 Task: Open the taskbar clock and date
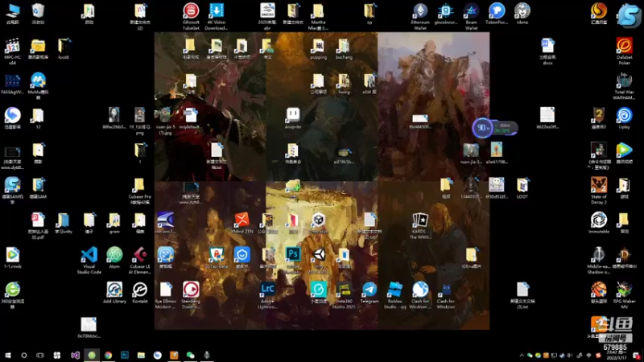pyautogui.click(x=617, y=356)
